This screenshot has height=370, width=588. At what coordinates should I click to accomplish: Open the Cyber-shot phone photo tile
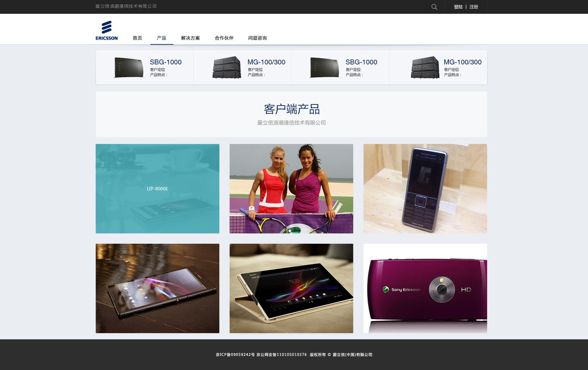(x=425, y=189)
